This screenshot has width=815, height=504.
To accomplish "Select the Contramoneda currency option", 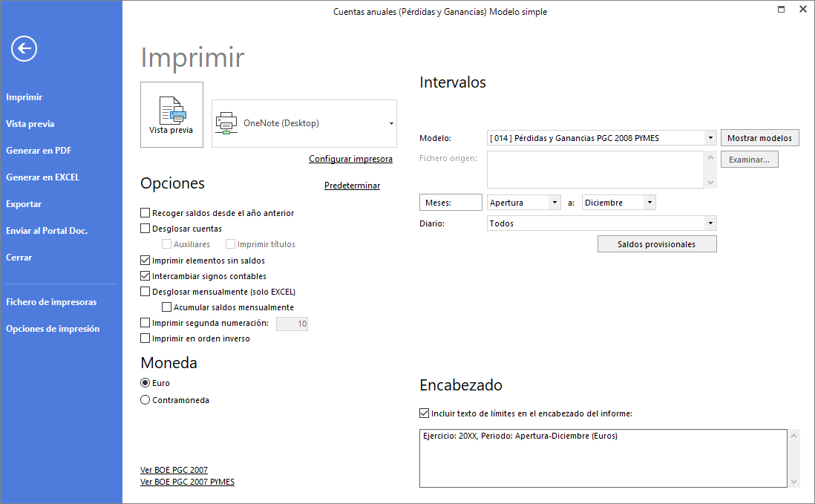I will (x=145, y=400).
